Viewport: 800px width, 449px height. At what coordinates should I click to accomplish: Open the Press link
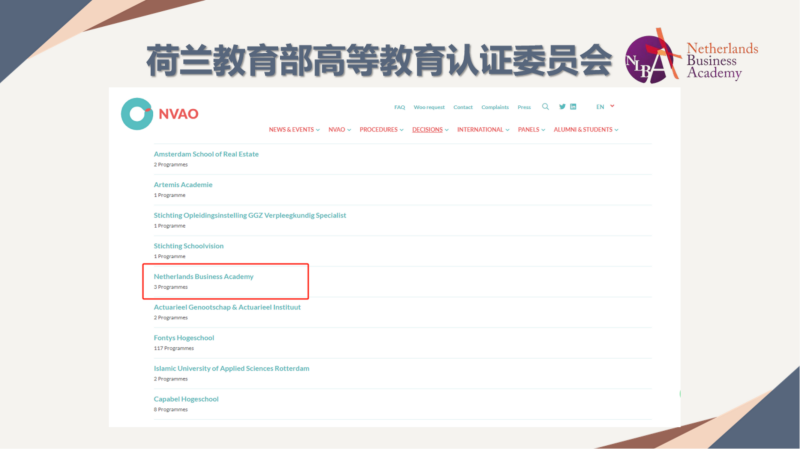(x=524, y=107)
